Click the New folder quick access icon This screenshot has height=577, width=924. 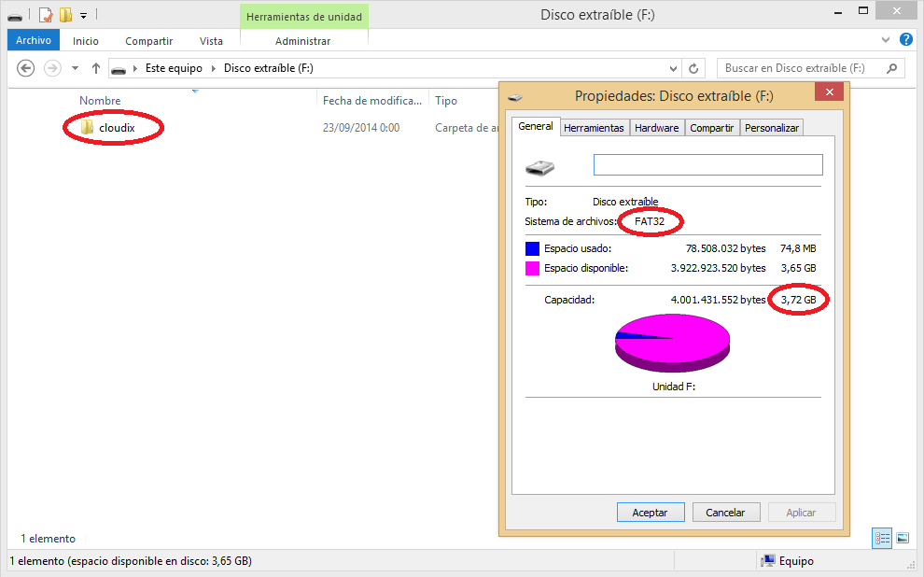tap(66, 15)
